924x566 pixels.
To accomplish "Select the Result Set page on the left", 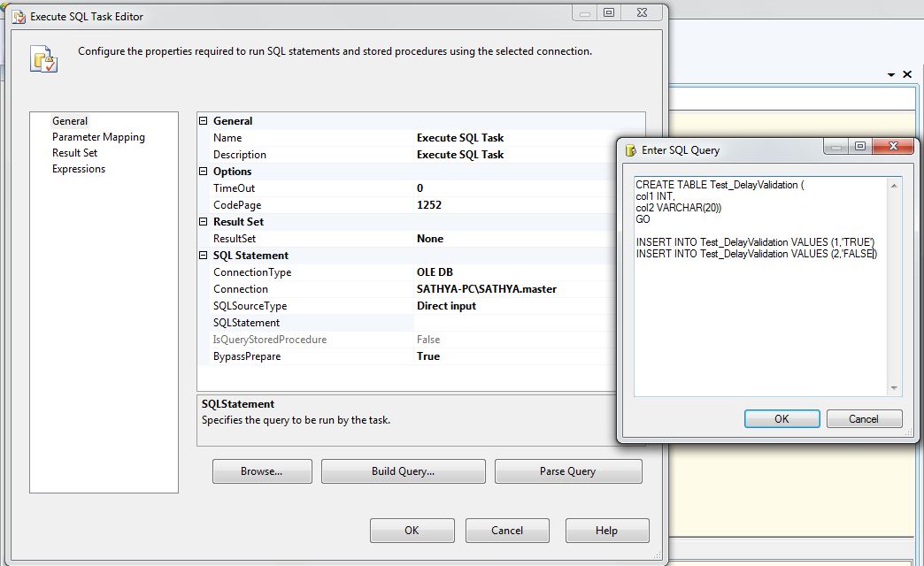I will (74, 153).
